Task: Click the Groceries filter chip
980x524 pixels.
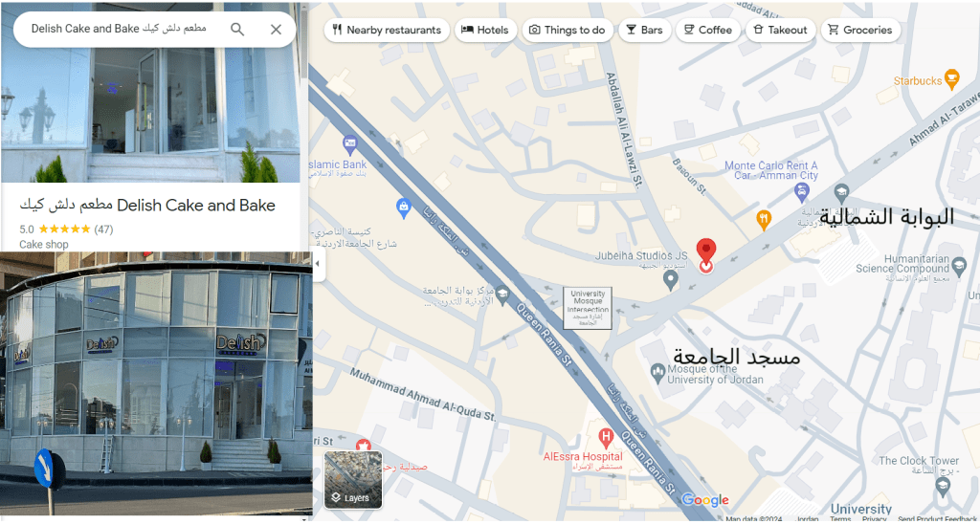Action: coord(860,30)
